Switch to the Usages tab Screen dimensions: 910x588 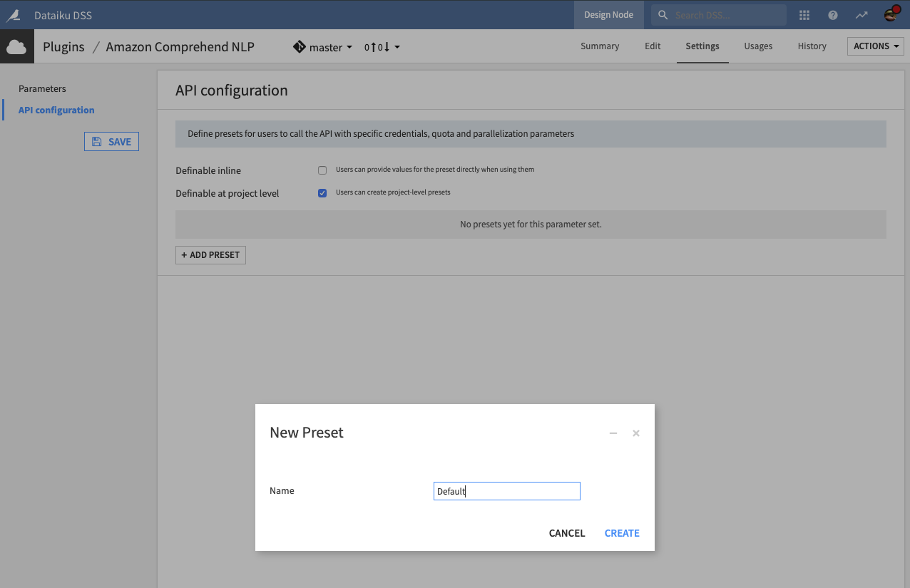[758, 46]
